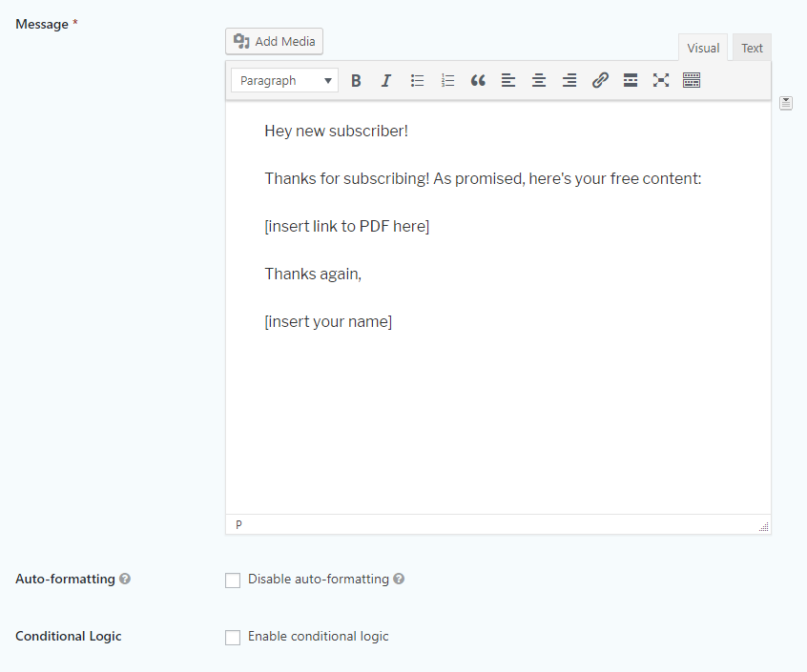Check Enable conditional logic
This screenshot has width=807, height=672.
pyautogui.click(x=233, y=637)
